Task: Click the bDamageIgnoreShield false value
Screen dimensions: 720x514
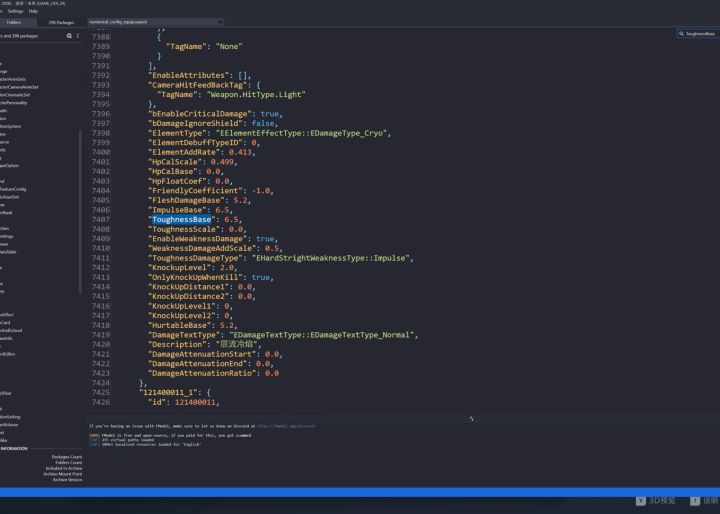Action: click(257, 123)
